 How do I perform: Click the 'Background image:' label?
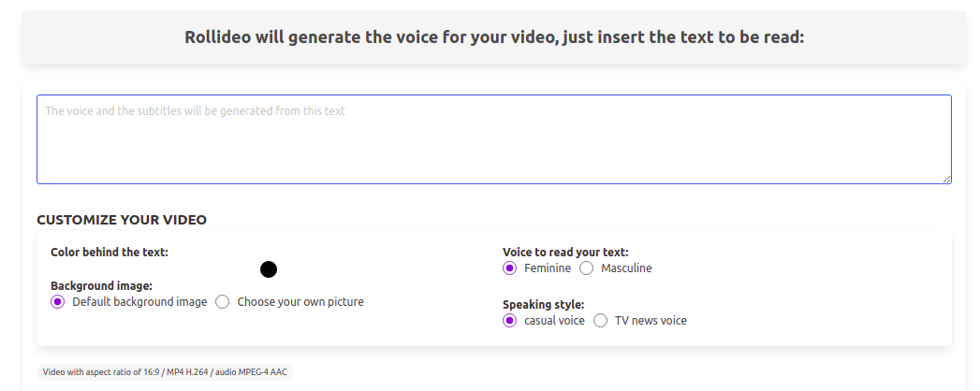(101, 285)
